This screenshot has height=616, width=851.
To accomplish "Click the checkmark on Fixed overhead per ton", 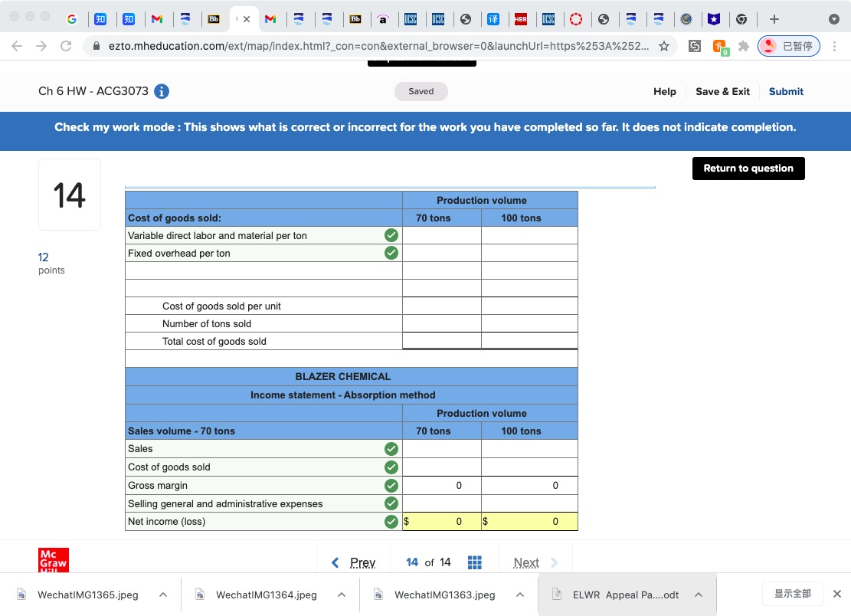I will tap(391, 253).
